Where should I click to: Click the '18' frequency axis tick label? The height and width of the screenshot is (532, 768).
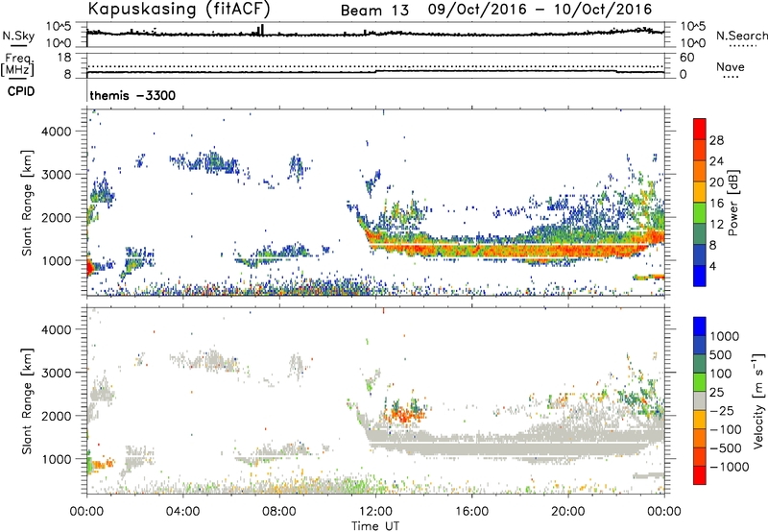click(x=64, y=58)
